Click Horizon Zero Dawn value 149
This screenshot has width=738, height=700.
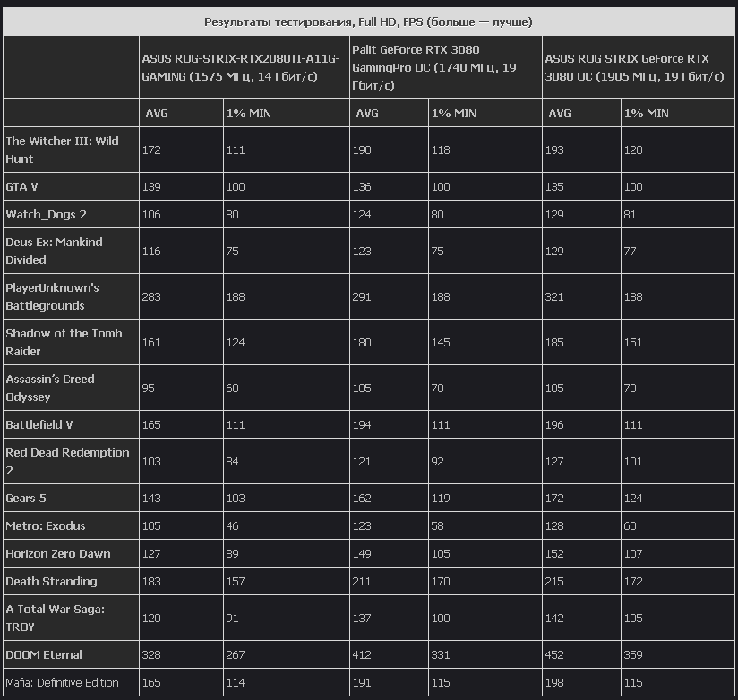click(x=362, y=554)
